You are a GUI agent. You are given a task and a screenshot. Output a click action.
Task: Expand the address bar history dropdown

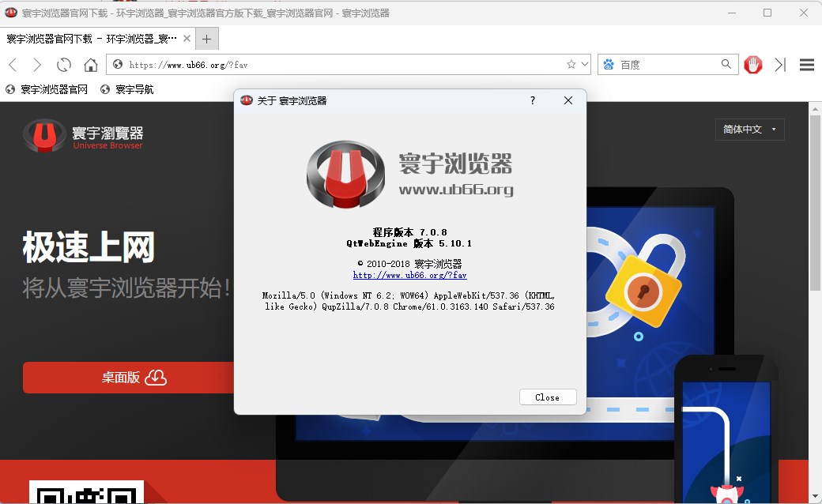pyautogui.click(x=585, y=65)
